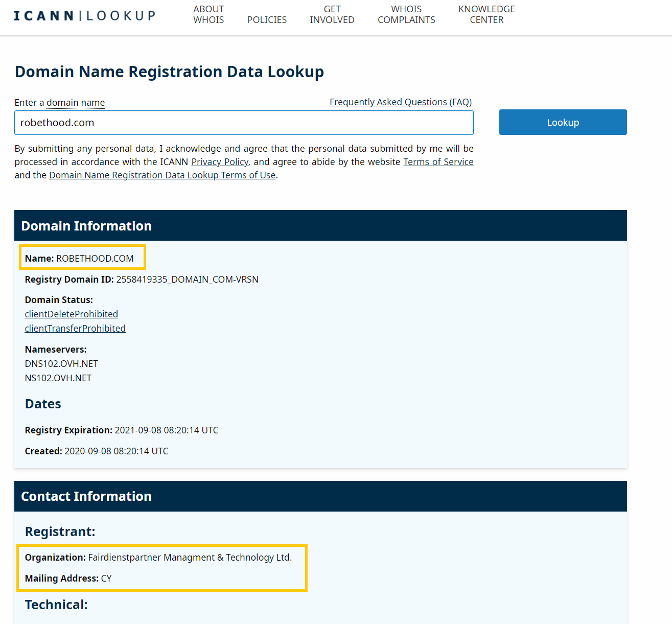Click the Organization Fairdienstpartner line
The image size is (672, 624).
[158, 558]
